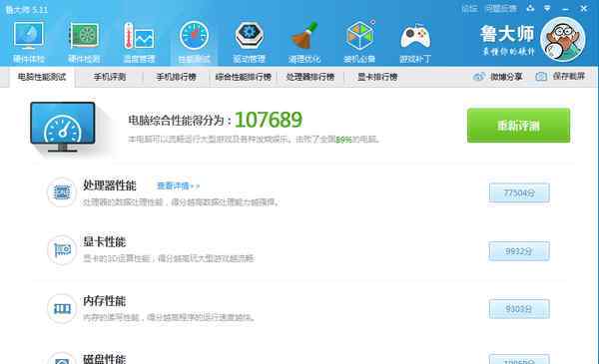
Task: Open the 清理优化 broom icon
Action: coord(304,36)
